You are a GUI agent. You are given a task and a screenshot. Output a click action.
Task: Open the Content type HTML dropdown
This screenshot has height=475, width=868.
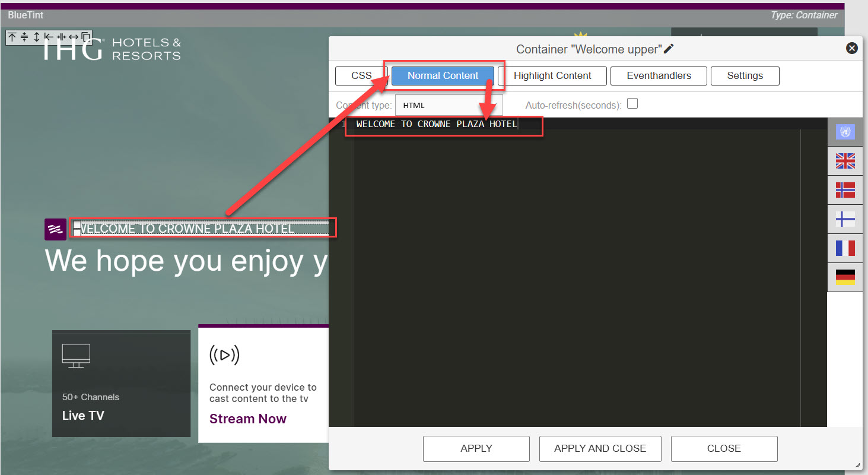coord(449,106)
